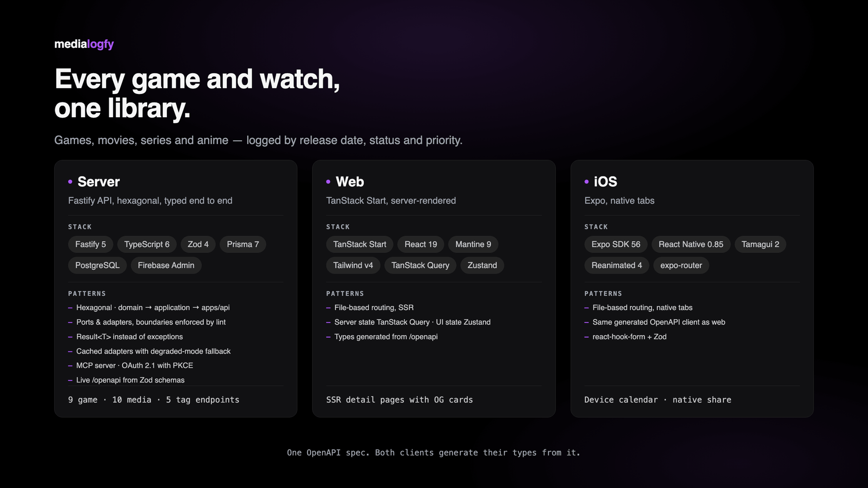Viewport: 868px width, 488px height.
Task: Select "Types generated from /openapi"
Action: click(386, 337)
